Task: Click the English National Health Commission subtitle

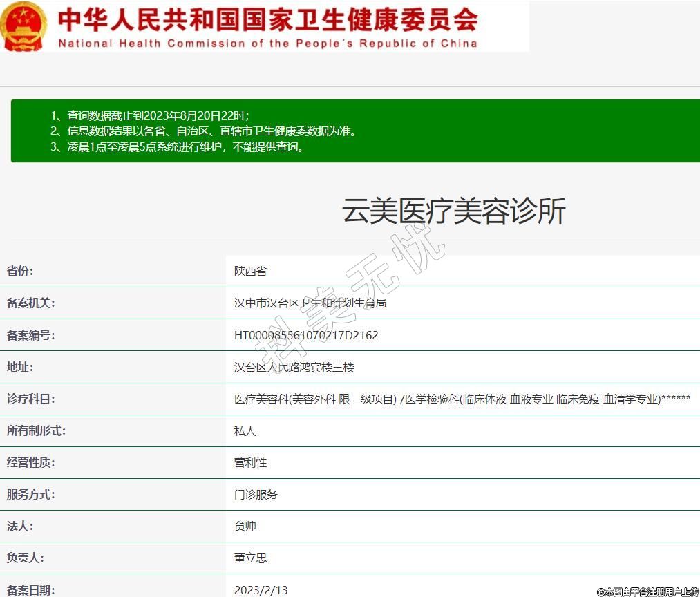Action: (x=268, y=43)
